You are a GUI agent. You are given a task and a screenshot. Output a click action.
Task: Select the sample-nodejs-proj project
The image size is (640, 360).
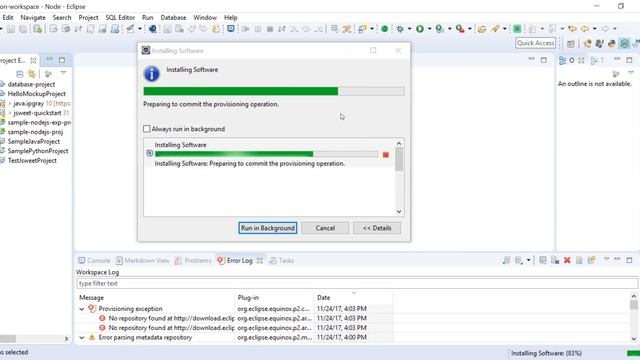coord(35,132)
